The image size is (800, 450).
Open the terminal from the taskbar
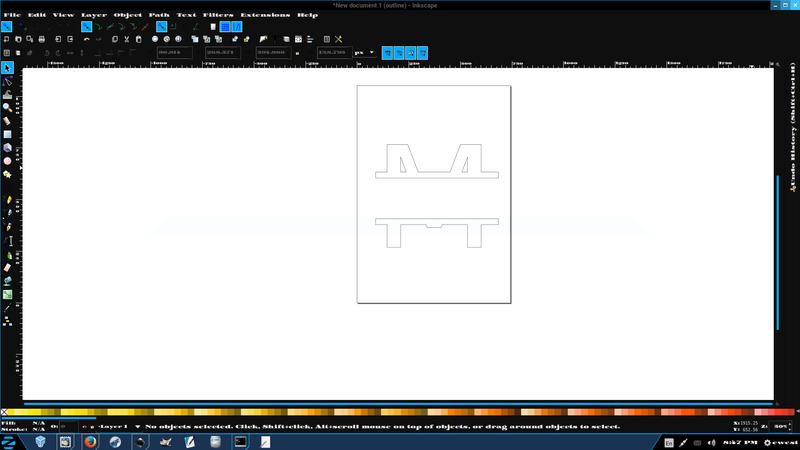pyautogui.click(x=240, y=442)
